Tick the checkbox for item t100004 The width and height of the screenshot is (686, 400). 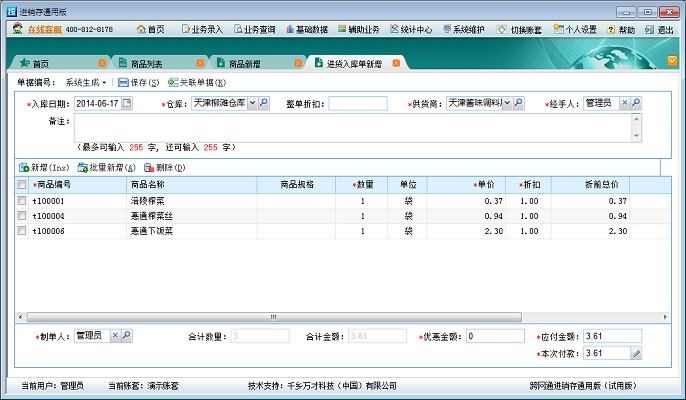22,216
